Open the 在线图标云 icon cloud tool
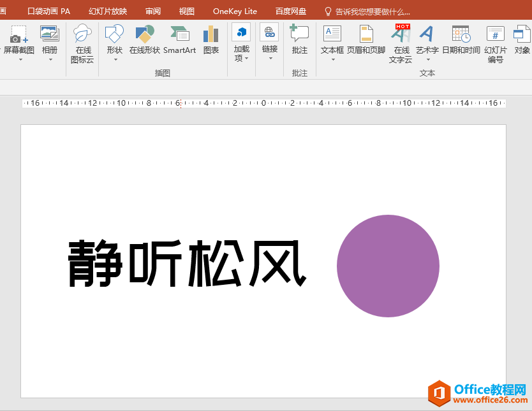The height and width of the screenshot is (411, 532). point(82,41)
